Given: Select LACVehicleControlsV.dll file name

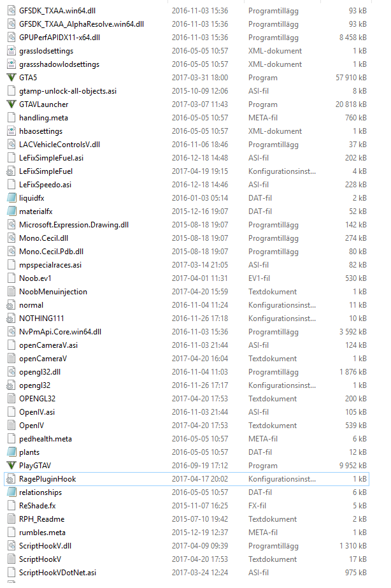Looking at the screenshot, I should (x=59, y=145).
